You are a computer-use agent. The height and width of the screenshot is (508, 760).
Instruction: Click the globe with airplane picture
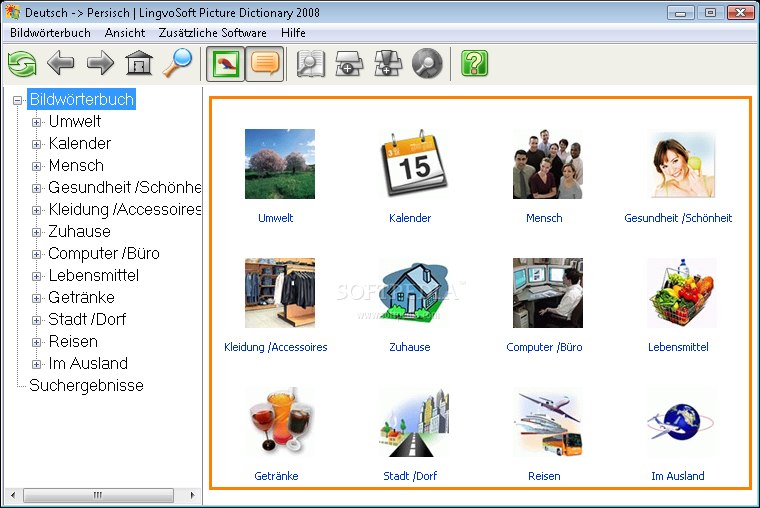pos(682,422)
